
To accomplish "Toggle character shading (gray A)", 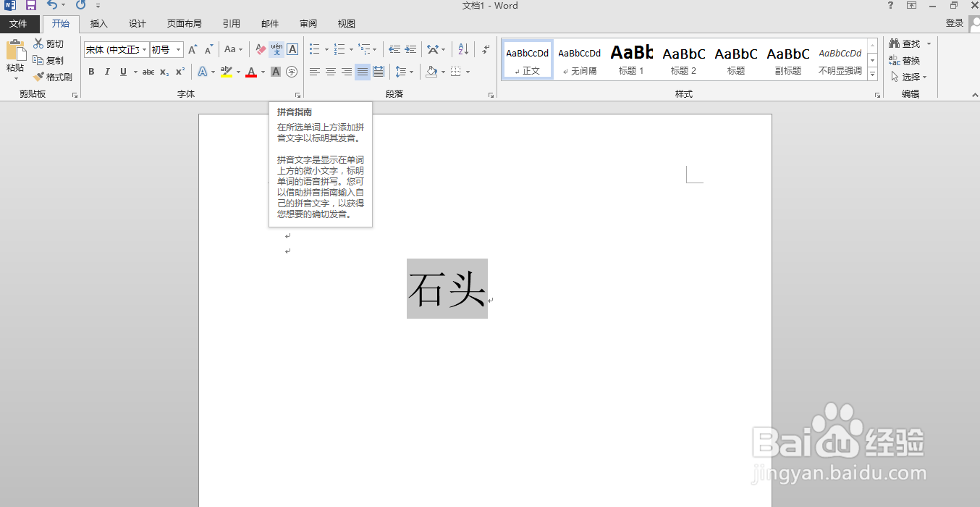I will [276, 72].
